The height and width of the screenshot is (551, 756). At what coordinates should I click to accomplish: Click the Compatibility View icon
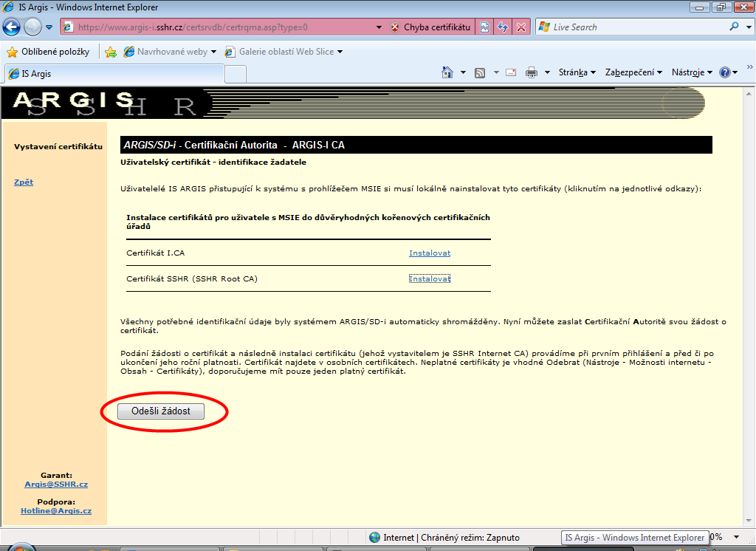tap(484, 27)
